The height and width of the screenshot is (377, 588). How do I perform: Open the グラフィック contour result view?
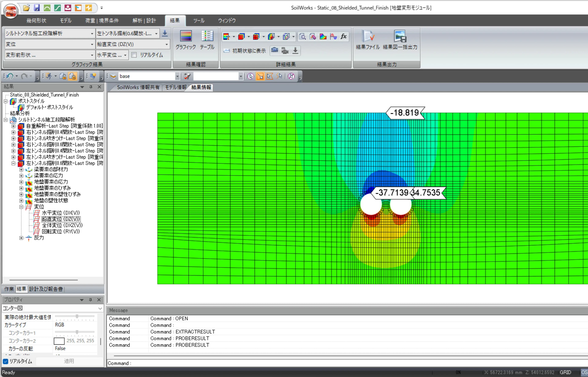tap(186, 40)
